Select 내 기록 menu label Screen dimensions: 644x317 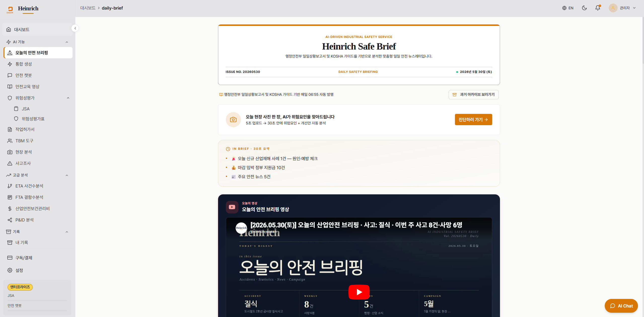[22, 242]
